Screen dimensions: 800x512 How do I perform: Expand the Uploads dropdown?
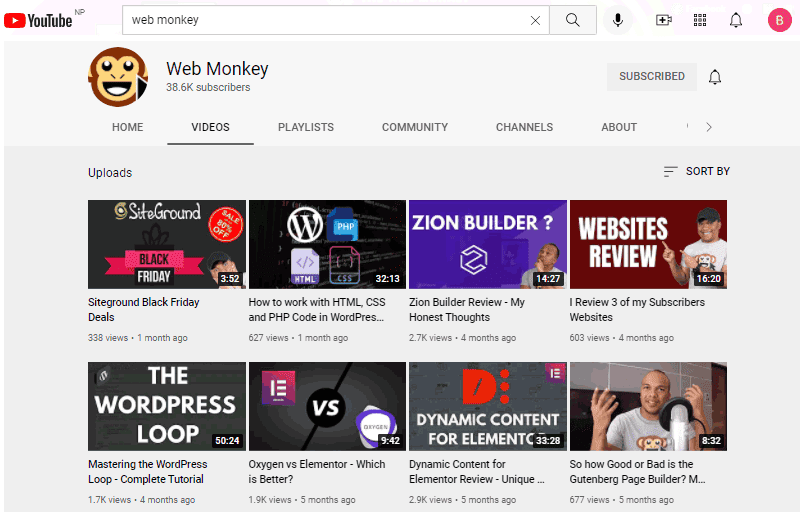coord(110,173)
